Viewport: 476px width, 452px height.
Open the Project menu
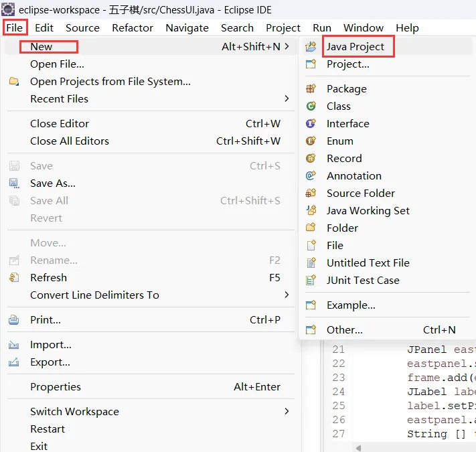(x=283, y=27)
